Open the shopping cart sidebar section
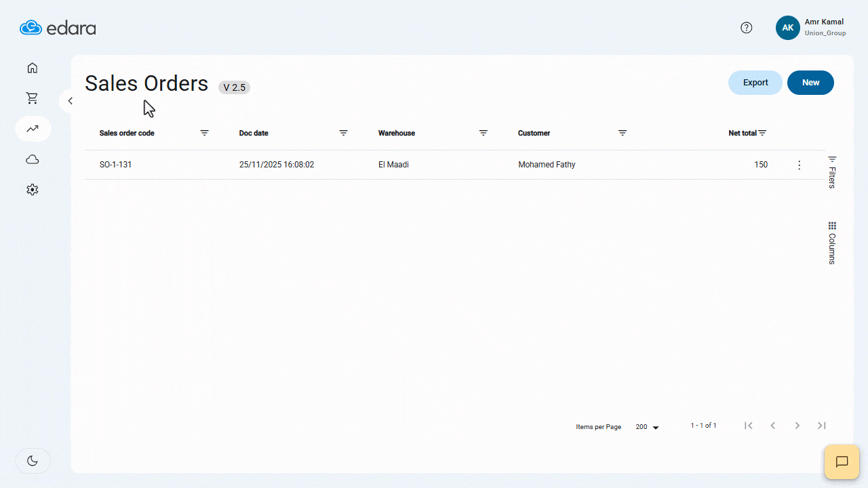Viewport: 868px width, 488px height. point(33,98)
